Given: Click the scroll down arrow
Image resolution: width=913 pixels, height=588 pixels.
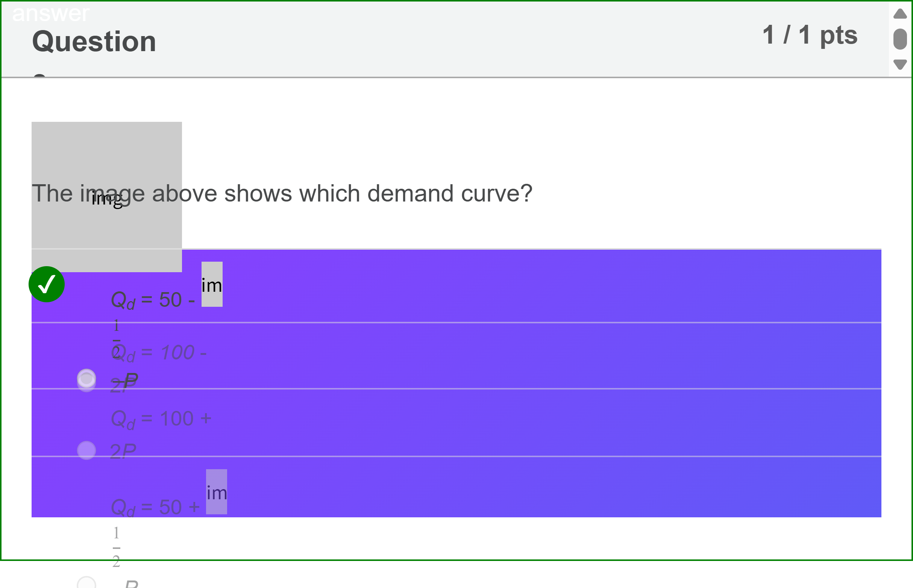Looking at the screenshot, I should tap(900, 64).
